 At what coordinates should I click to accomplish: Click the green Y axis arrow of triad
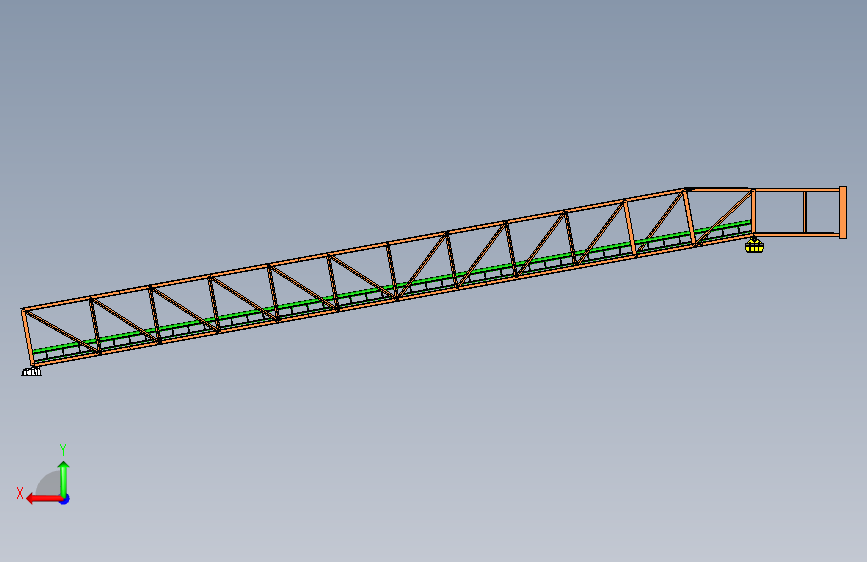tap(64, 478)
